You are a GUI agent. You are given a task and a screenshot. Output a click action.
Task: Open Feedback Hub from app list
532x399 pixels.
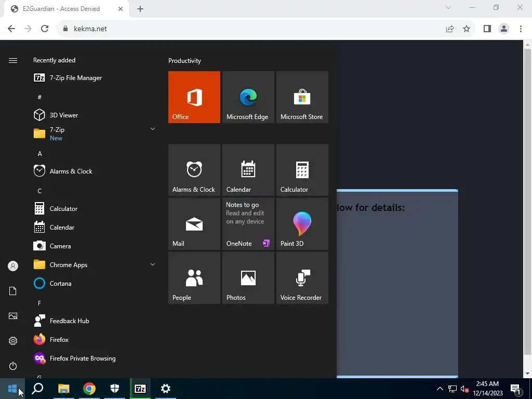pos(95,321)
